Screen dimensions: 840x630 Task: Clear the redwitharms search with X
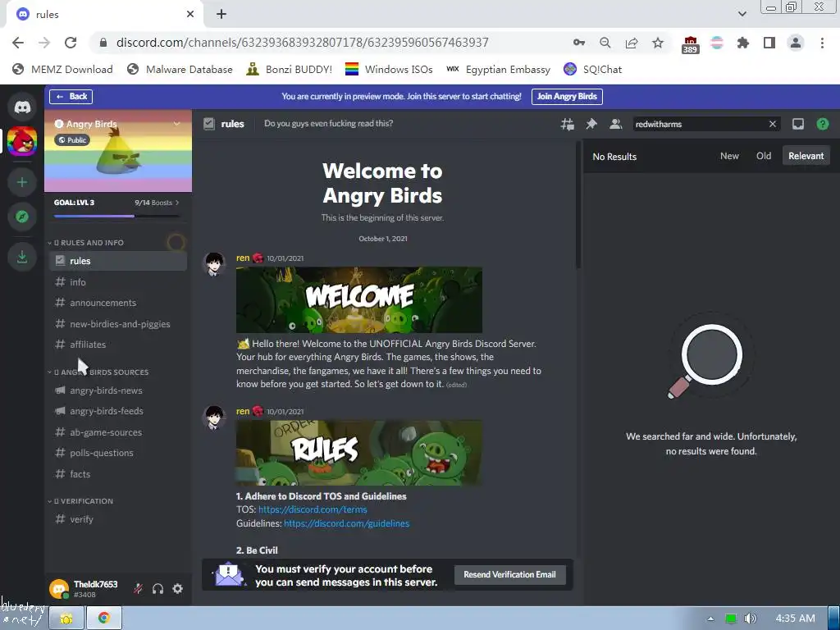[773, 125]
